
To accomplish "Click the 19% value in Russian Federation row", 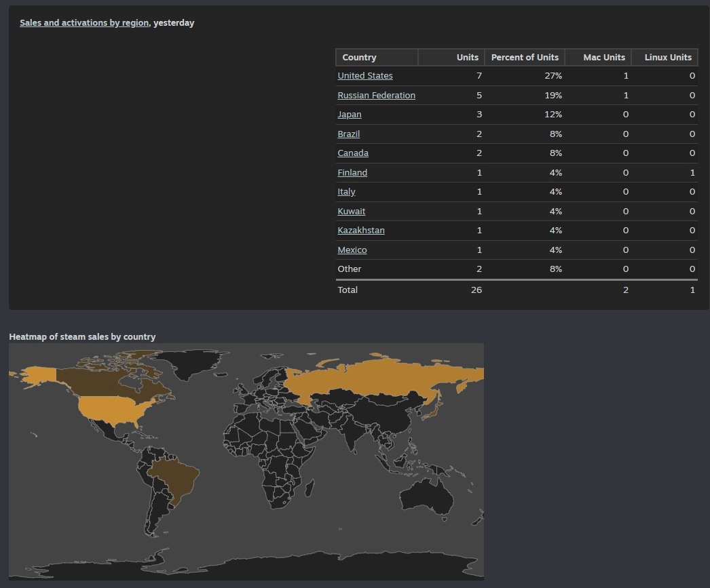I will [553, 95].
